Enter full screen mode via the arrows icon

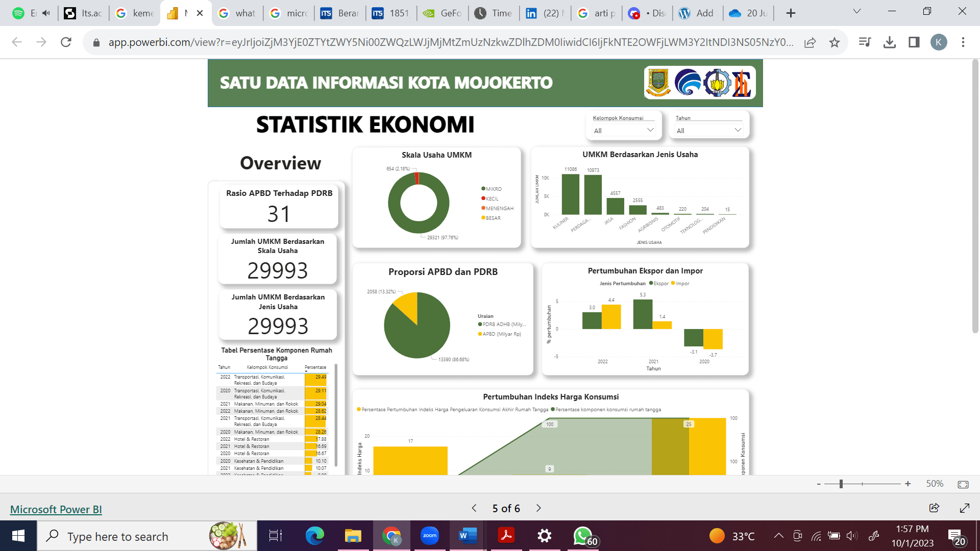pos(964,508)
